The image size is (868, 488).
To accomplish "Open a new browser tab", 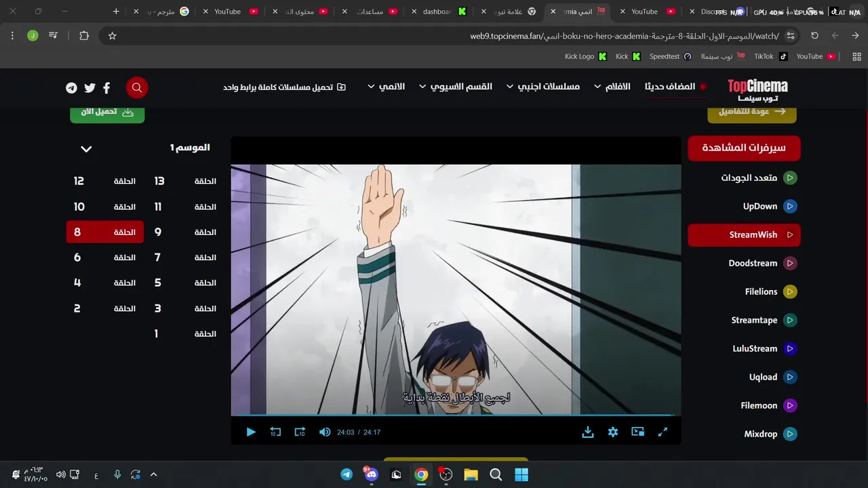I will click(116, 12).
